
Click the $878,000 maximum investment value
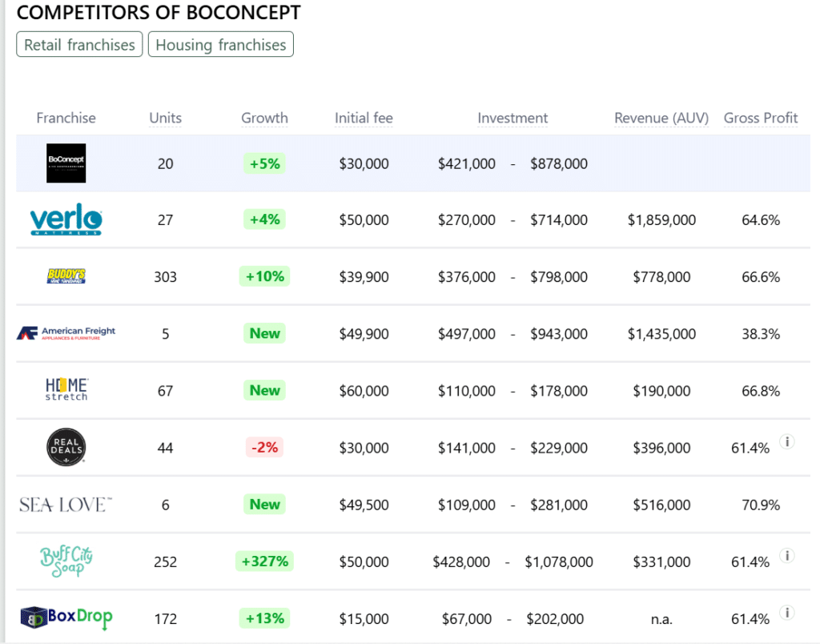559,163
